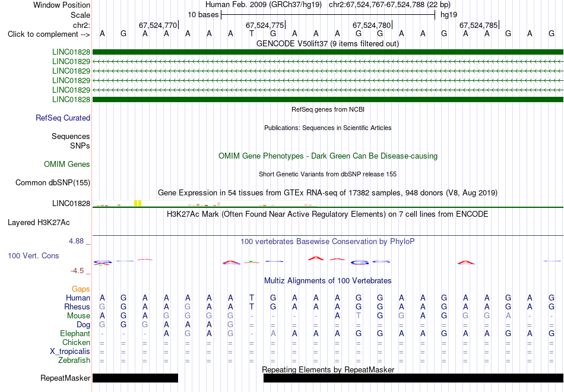
Task: Click the Window Position track label
Action: (62, 5)
